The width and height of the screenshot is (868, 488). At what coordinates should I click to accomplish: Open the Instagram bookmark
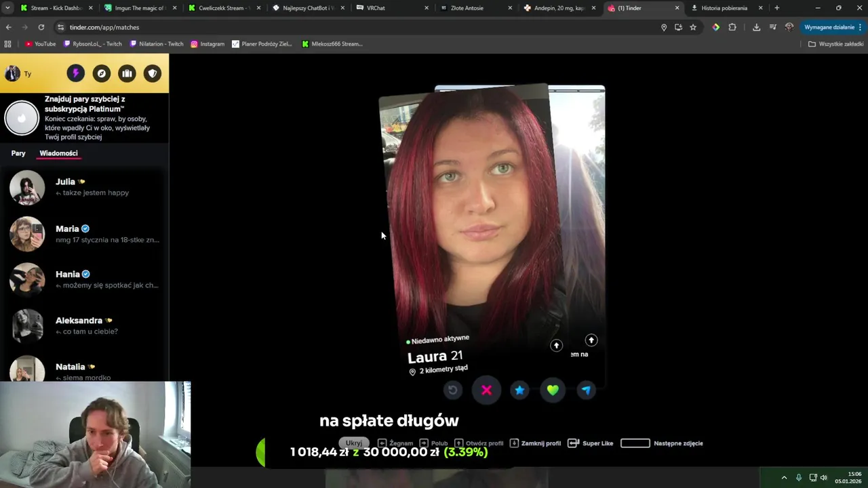click(208, 44)
